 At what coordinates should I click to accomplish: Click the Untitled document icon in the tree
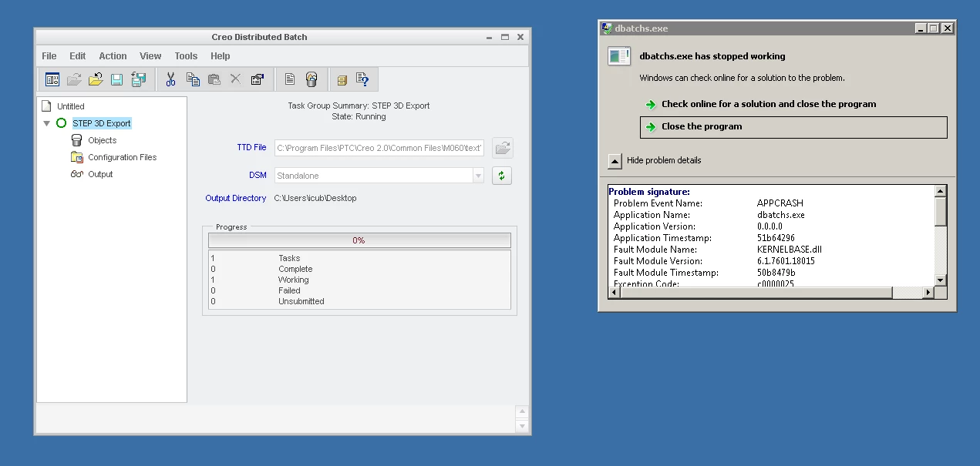(46, 106)
